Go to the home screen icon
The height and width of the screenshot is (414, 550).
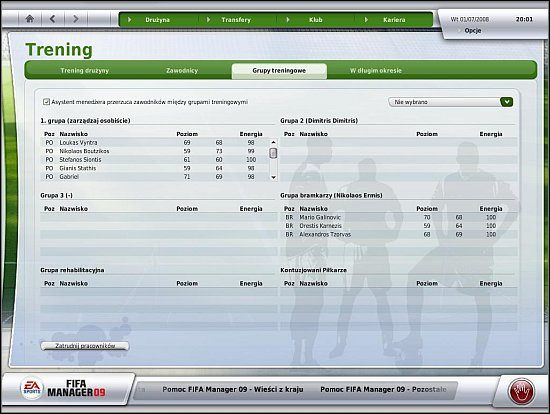30,19
